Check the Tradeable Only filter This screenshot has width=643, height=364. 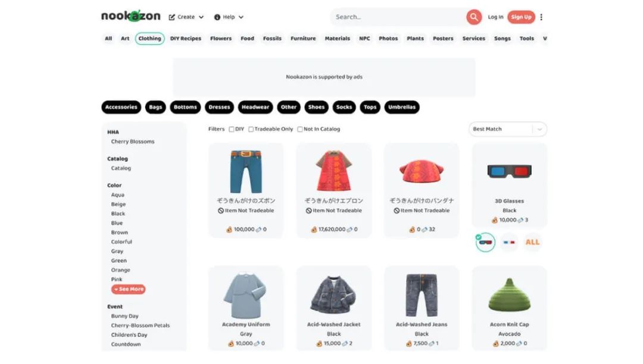(x=251, y=130)
